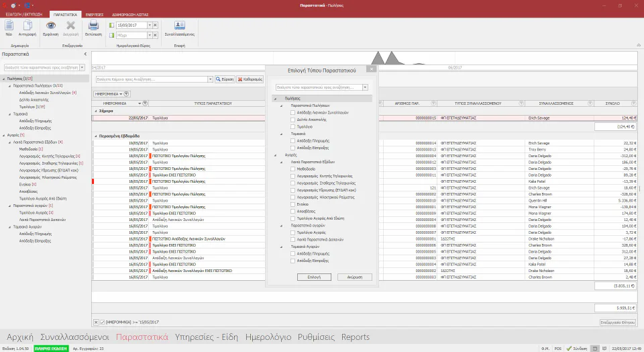The width and height of the screenshot is (644, 352).
Task: Click the Καθαρισμός clear search button
Action: coord(250,79)
